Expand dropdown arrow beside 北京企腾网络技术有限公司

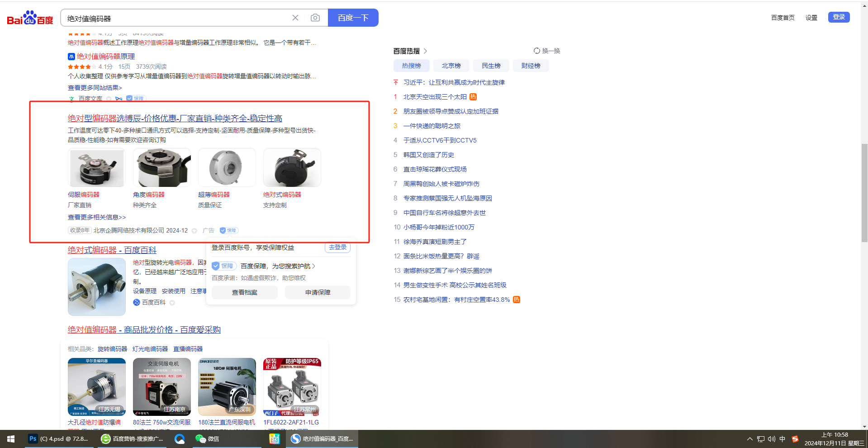194,231
